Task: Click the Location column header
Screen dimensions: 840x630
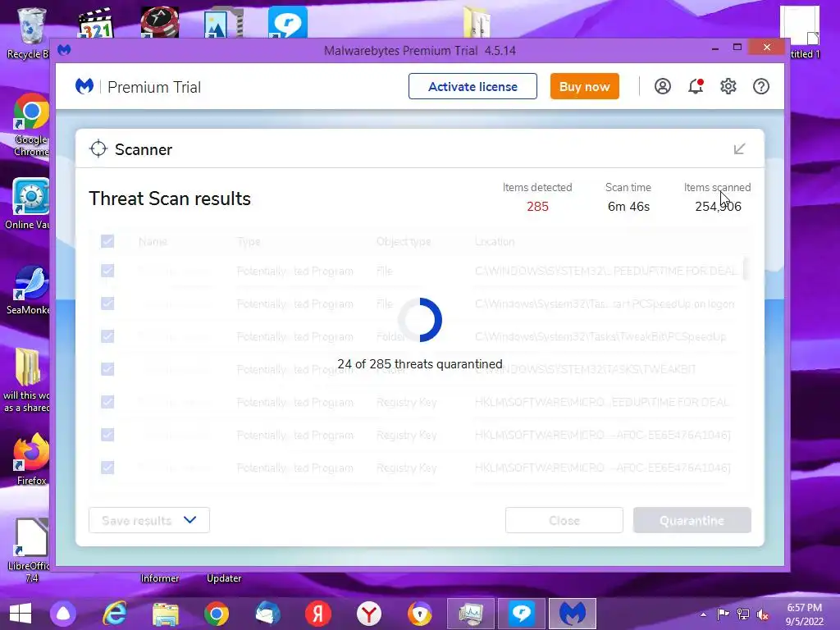Action: point(495,242)
